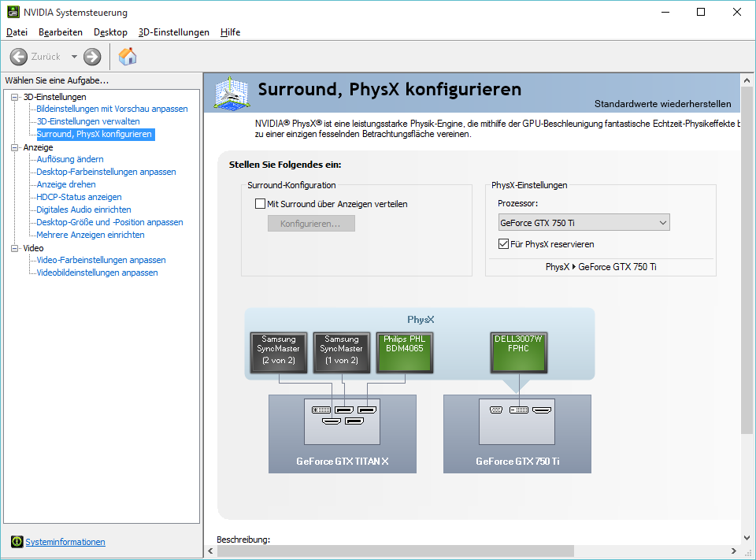Screen dimensions: 756x560
Task: Open HDCP-Status anzeigen
Action: point(79,196)
